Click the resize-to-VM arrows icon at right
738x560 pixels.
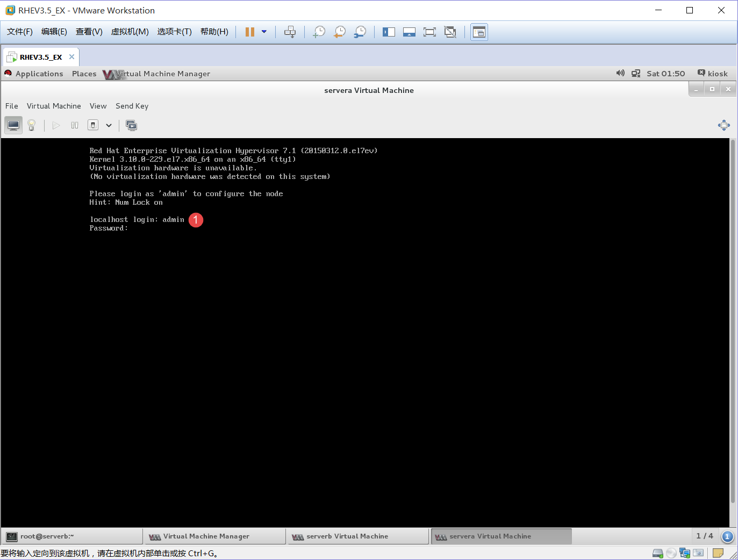click(x=724, y=125)
